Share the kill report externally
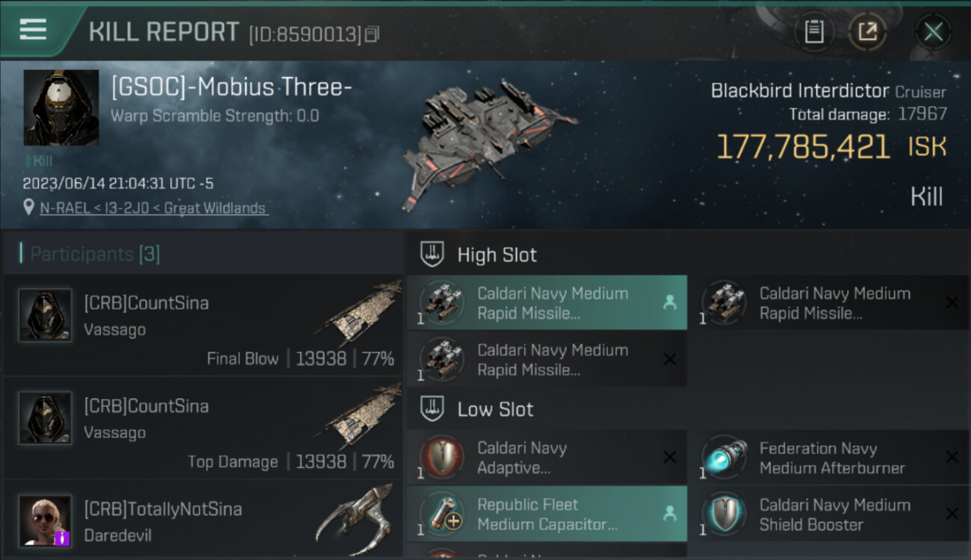971x560 pixels. pos(867,31)
